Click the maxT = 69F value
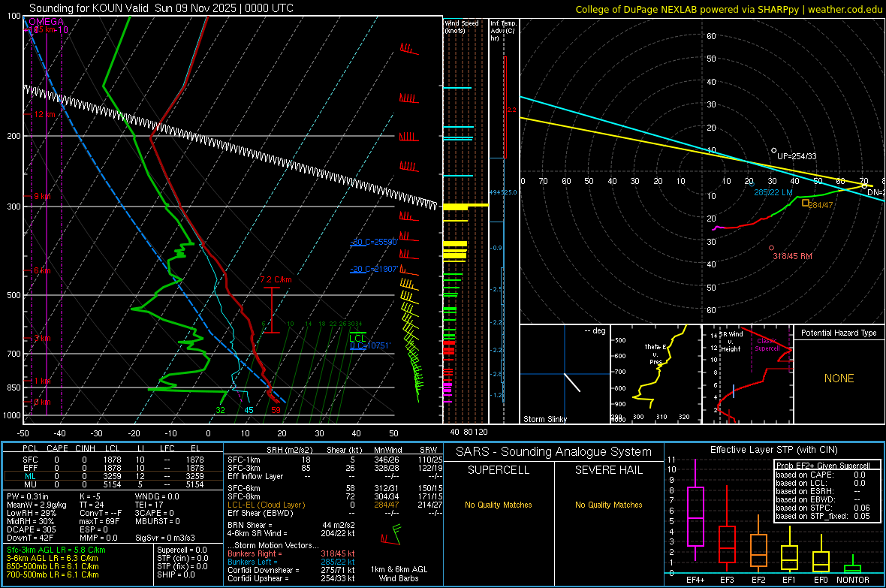The height and width of the screenshot is (588, 886). click(99, 521)
